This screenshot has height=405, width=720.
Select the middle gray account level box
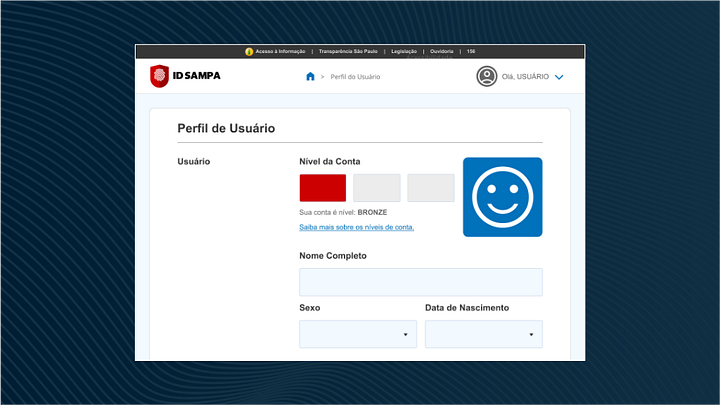[377, 188]
